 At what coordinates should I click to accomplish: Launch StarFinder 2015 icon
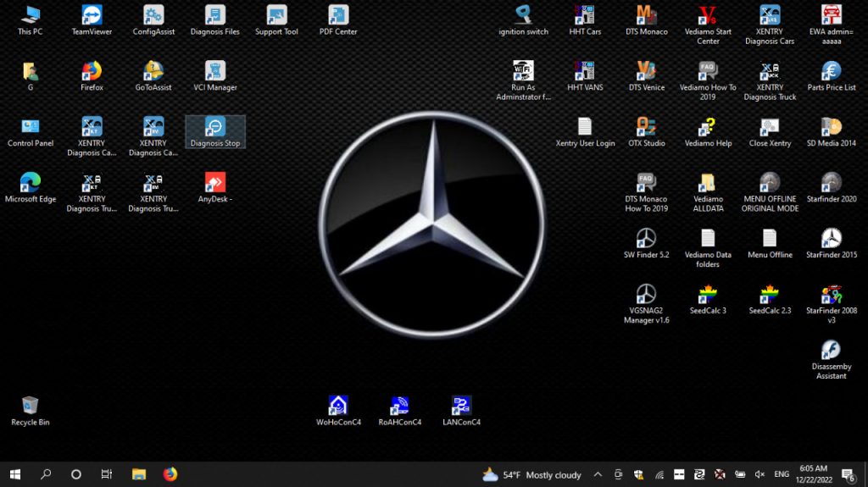[x=831, y=244]
